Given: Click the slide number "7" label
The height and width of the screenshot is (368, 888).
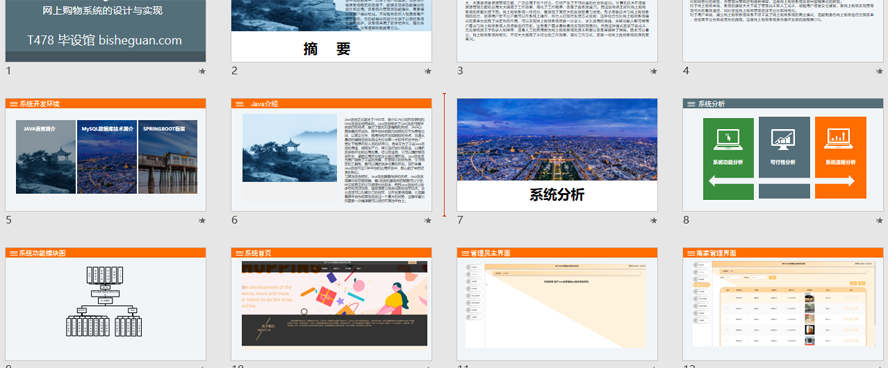Looking at the screenshot, I should 460,220.
